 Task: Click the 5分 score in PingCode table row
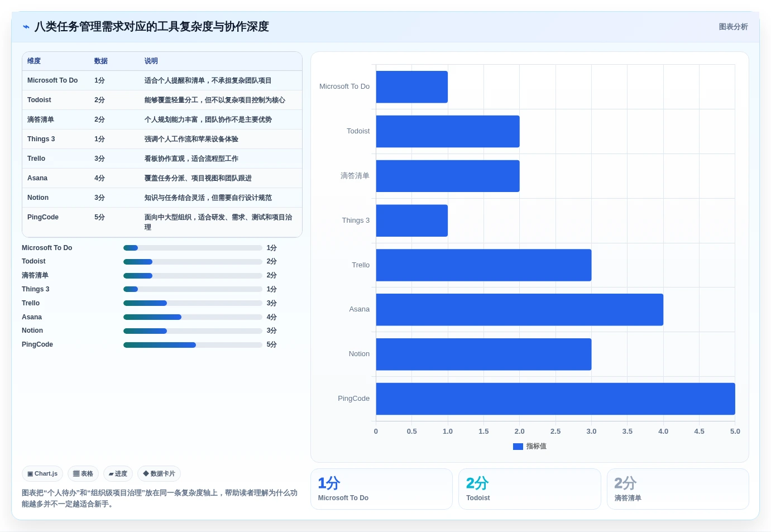99,218
